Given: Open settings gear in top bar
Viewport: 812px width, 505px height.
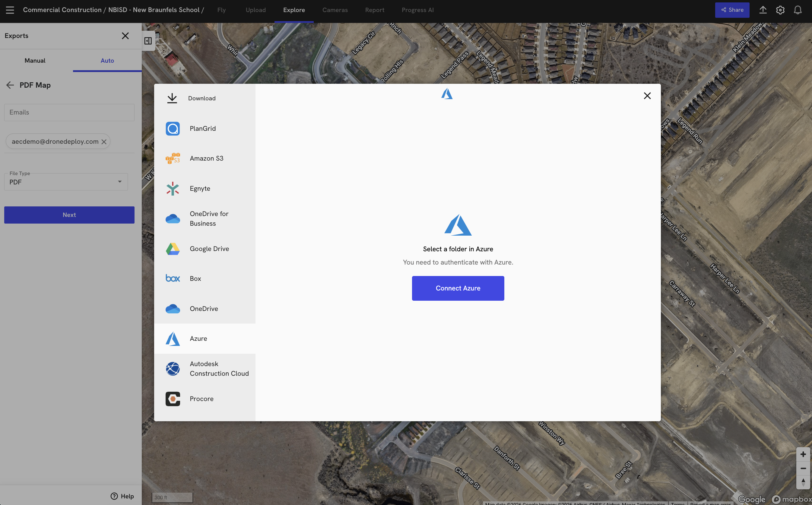Looking at the screenshot, I should (780, 10).
